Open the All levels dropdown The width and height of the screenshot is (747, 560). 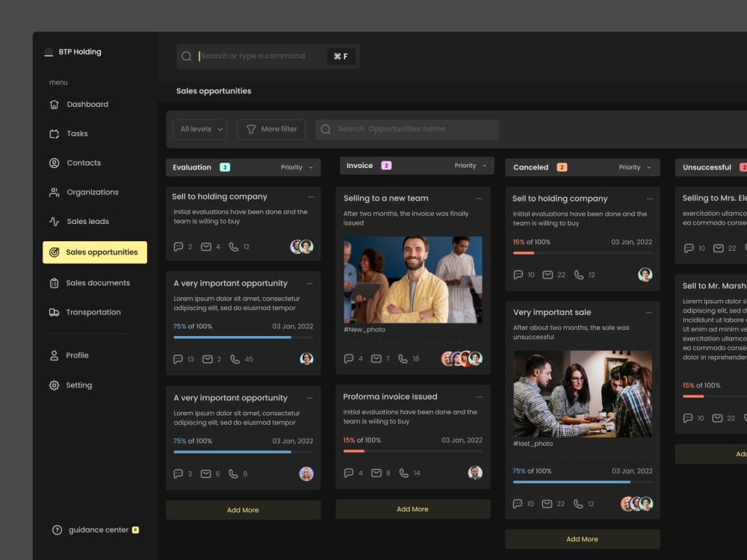click(x=200, y=129)
